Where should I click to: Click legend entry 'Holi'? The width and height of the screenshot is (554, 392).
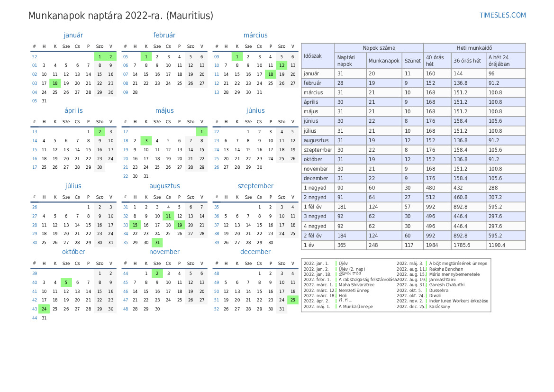pos(343,296)
